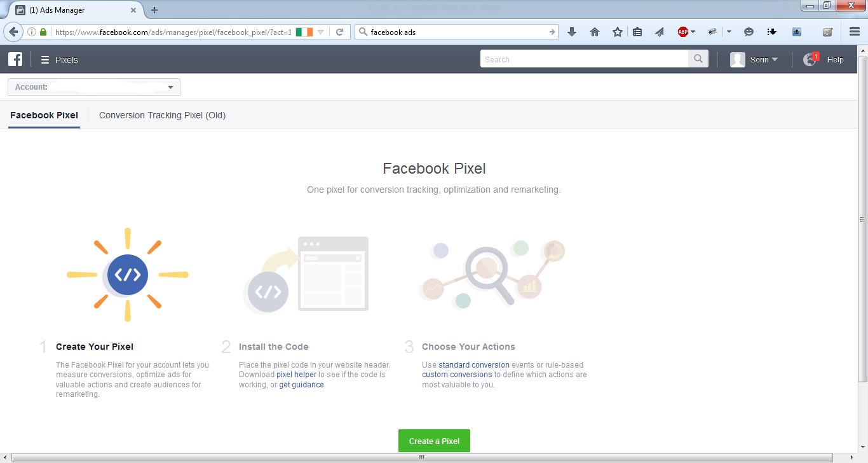Open the custom conversions link

point(457,375)
